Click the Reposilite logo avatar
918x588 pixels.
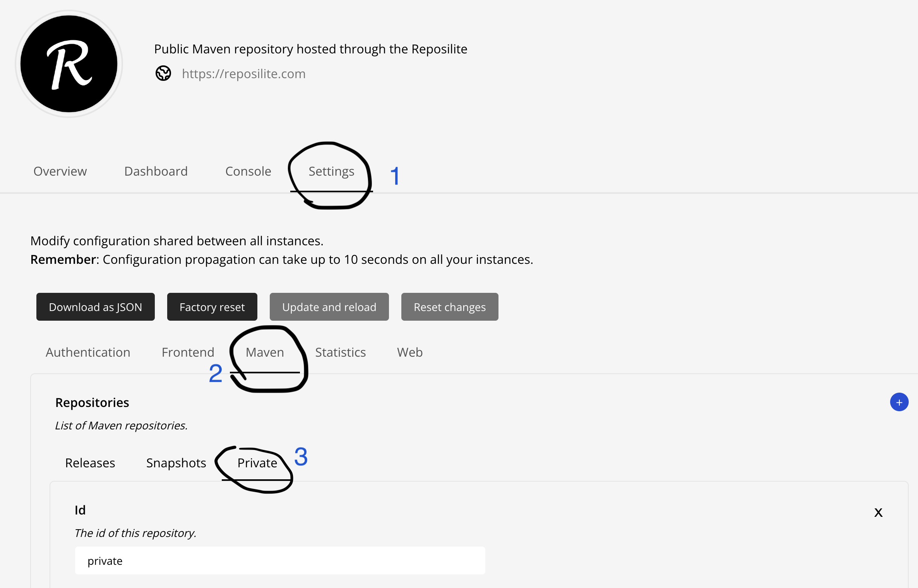[x=69, y=64]
